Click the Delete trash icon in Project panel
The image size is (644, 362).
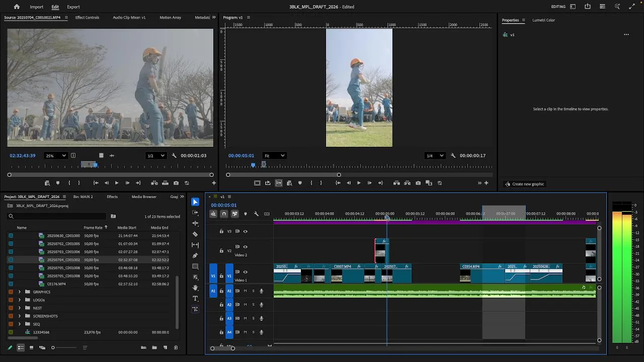(x=176, y=347)
